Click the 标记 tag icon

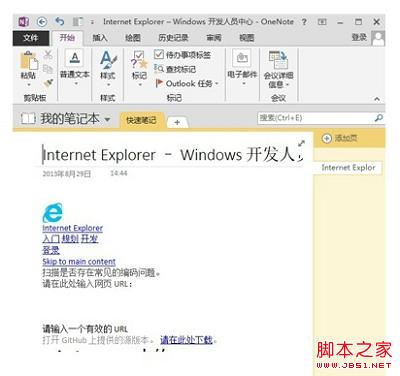point(139,60)
